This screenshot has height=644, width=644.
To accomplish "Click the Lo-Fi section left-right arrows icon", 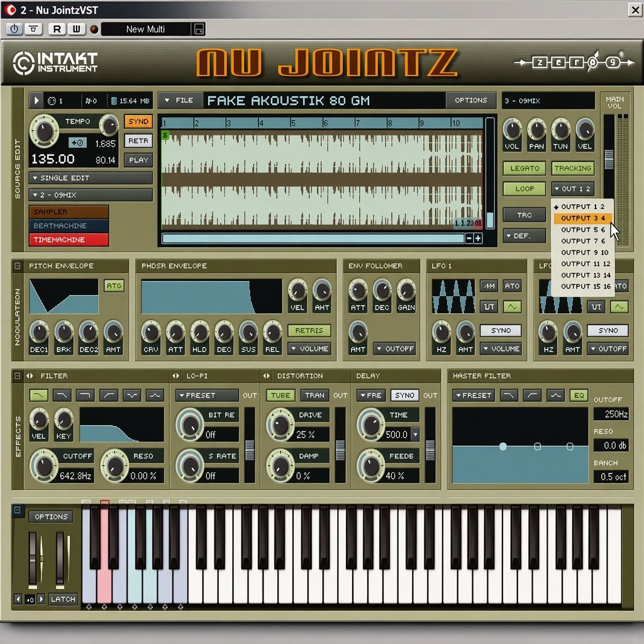I will pyautogui.click(x=176, y=376).
